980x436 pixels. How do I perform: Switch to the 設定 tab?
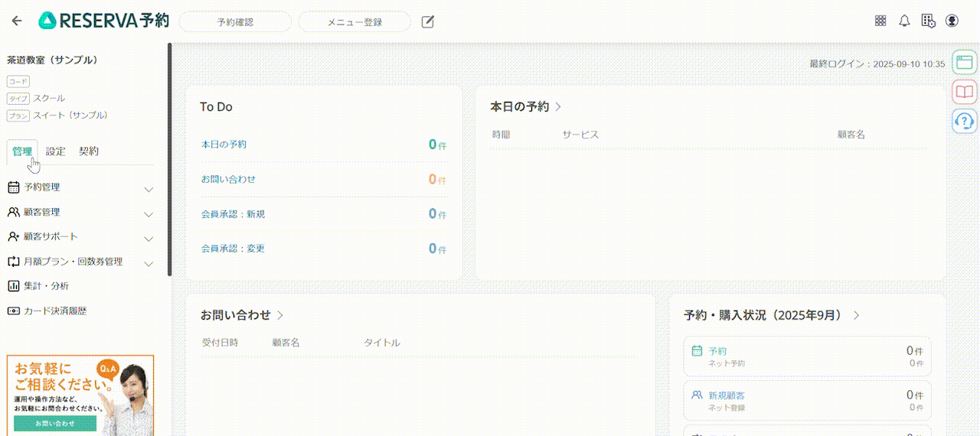[x=55, y=151]
